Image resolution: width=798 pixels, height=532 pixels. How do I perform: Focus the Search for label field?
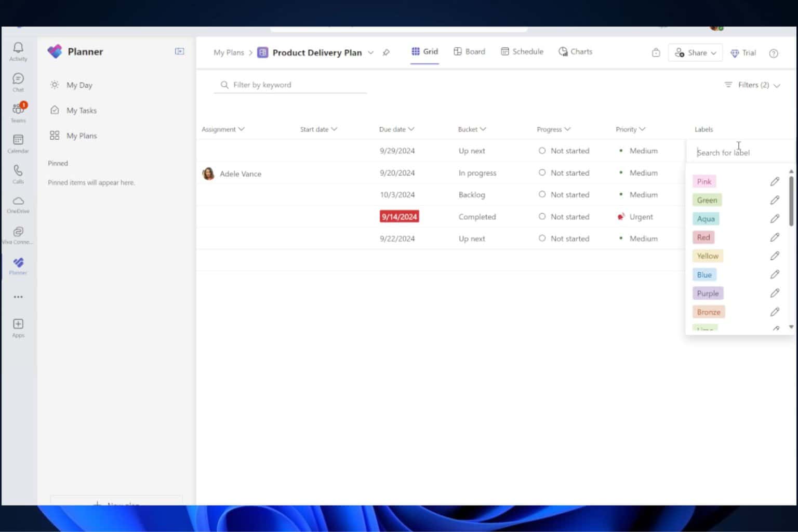pyautogui.click(x=740, y=153)
